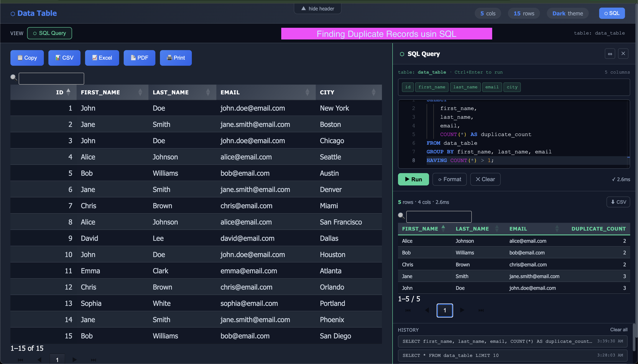The image size is (638, 364).
Task: Click the Finding Duplicate Records banner
Action: [386, 34]
